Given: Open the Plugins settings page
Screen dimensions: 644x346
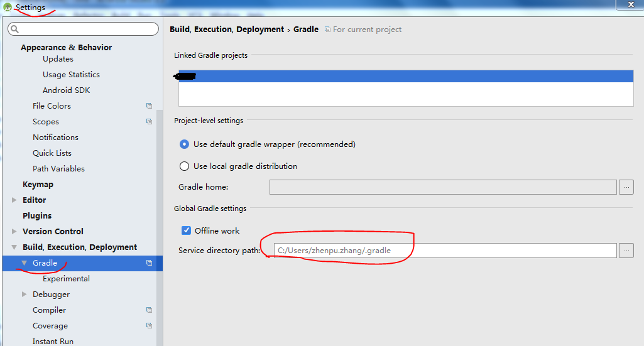Looking at the screenshot, I should click(x=37, y=216).
